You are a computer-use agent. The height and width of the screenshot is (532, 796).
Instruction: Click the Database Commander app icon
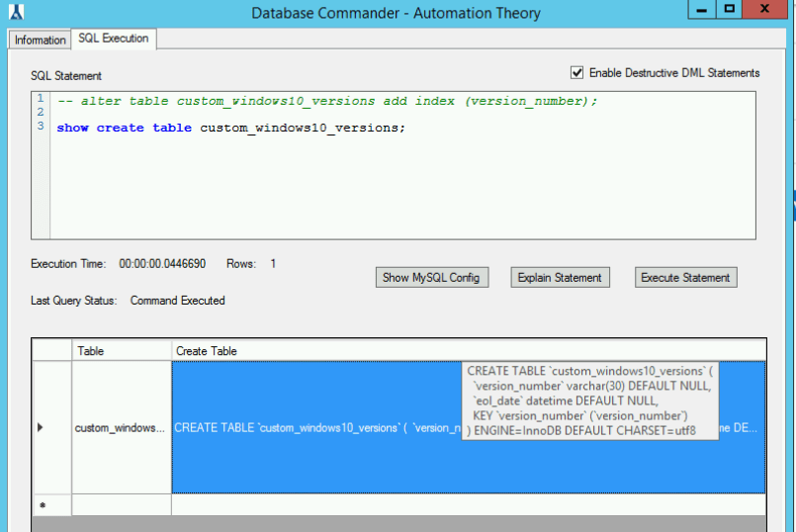pyautogui.click(x=15, y=12)
